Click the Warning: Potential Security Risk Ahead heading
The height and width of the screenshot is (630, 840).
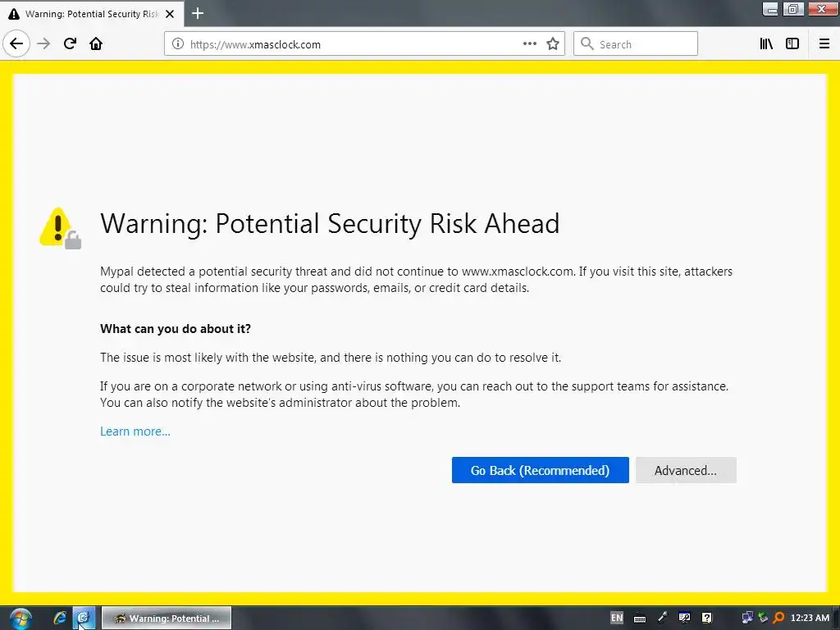pyautogui.click(x=330, y=224)
